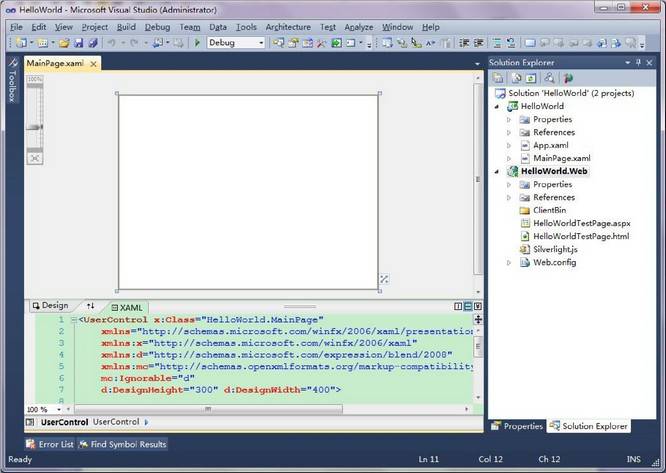Click Solution Explorer Properties icon

click(498, 78)
